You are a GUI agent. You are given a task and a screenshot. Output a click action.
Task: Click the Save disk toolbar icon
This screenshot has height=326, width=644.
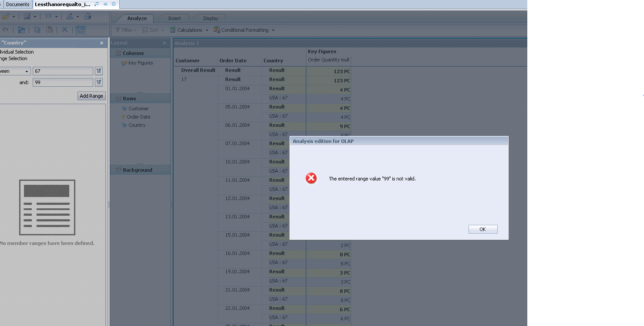(27, 17)
